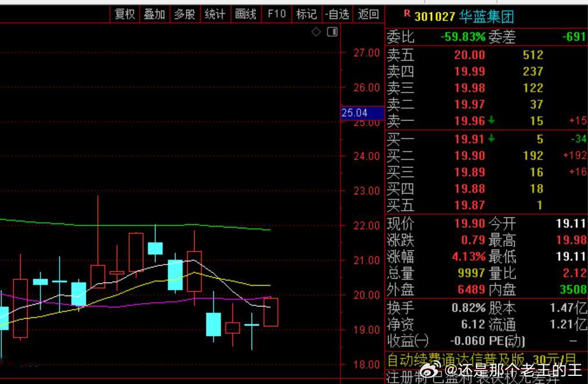Click the 净资 value 6.12

[x=473, y=324]
